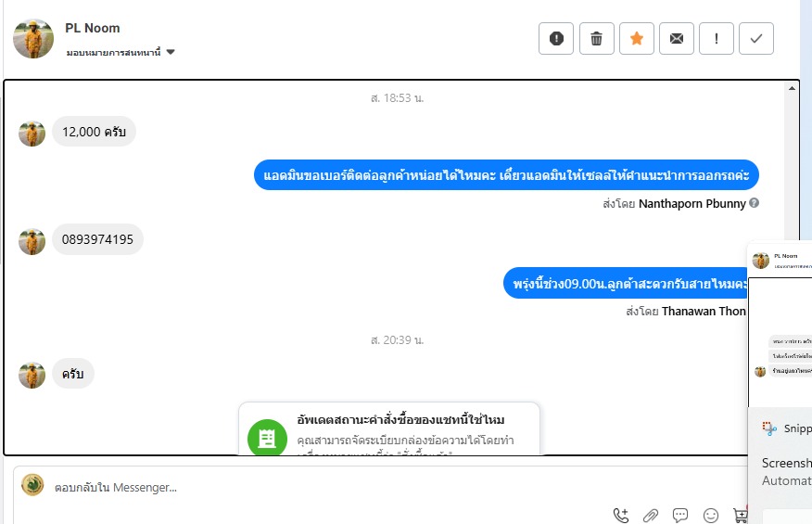Mark conversation done with checkmark icon
The height and width of the screenshot is (524, 812).
click(x=756, y=38)
